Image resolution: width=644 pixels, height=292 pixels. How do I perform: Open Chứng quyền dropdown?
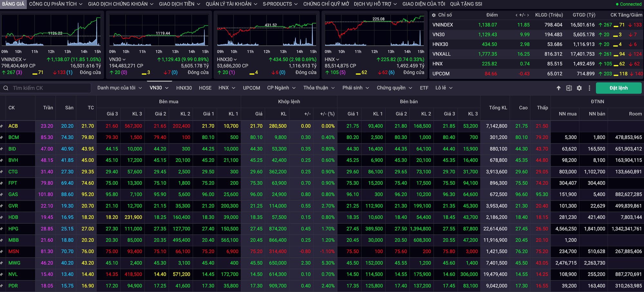[x=394, y=88]
